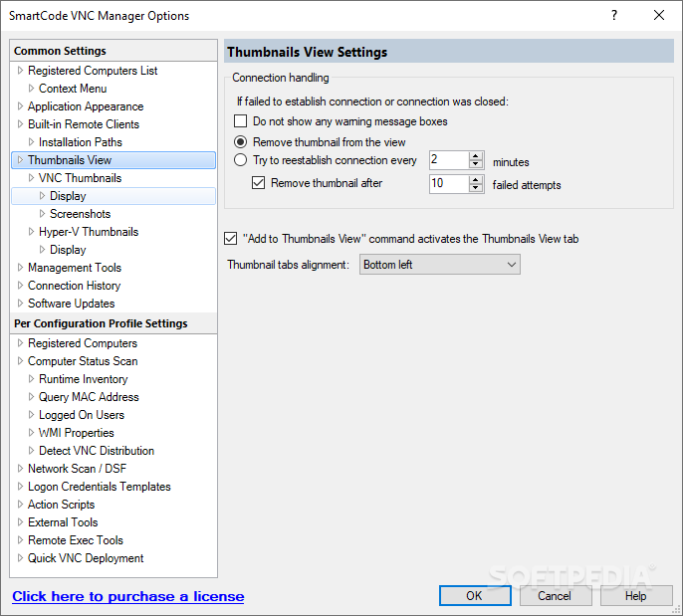This screenshot has height=616, width=683.
Task: Open Thumbnail tabs alignment dropdown
Action: click(439, 265)
